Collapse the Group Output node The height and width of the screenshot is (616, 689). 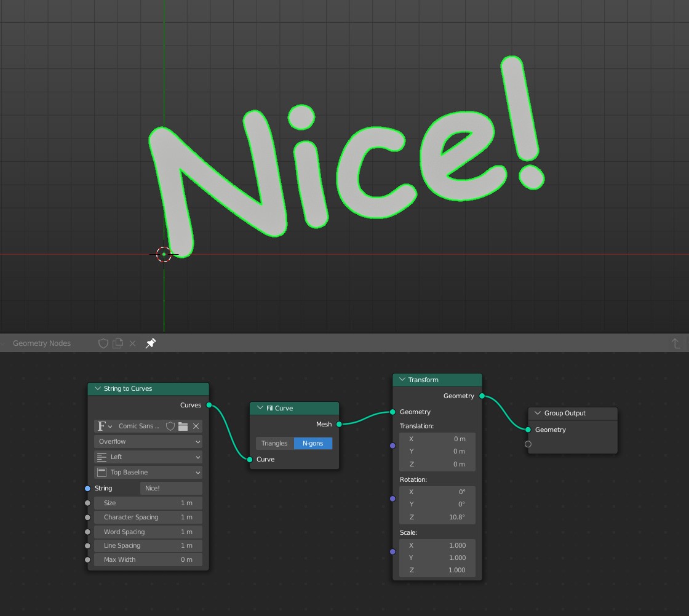[536, 413]
